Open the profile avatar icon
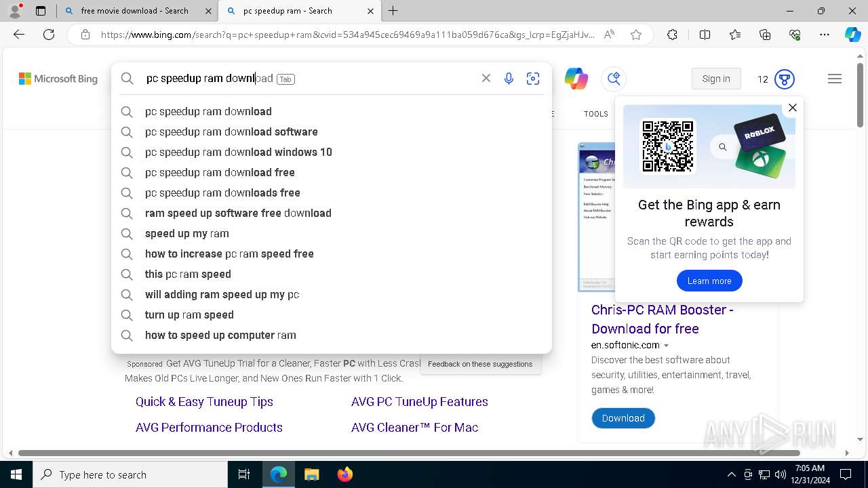Image resolution: width=868 pixels, height=488 pixels. (15, 11)
